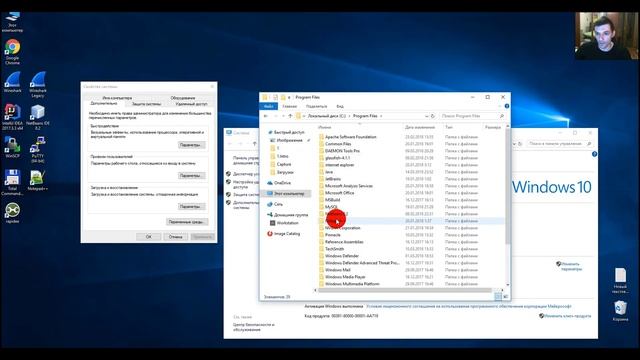The height and width of the screenshot is (360, 640).
Task: Switch Explorer to details view icon
Action: 498,296
